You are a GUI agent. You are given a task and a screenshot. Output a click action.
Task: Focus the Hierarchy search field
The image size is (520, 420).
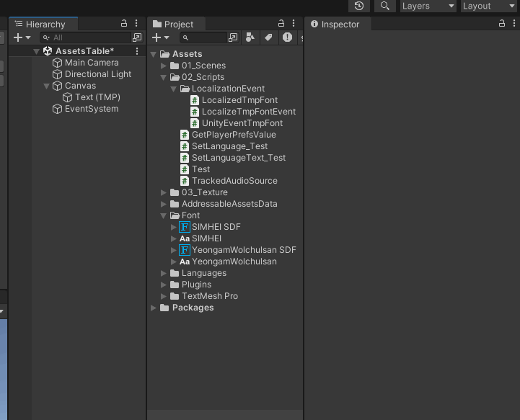coord(86,37)
